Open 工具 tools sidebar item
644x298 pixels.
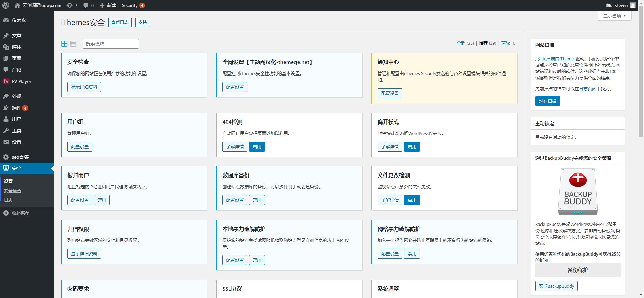(27, 131)
